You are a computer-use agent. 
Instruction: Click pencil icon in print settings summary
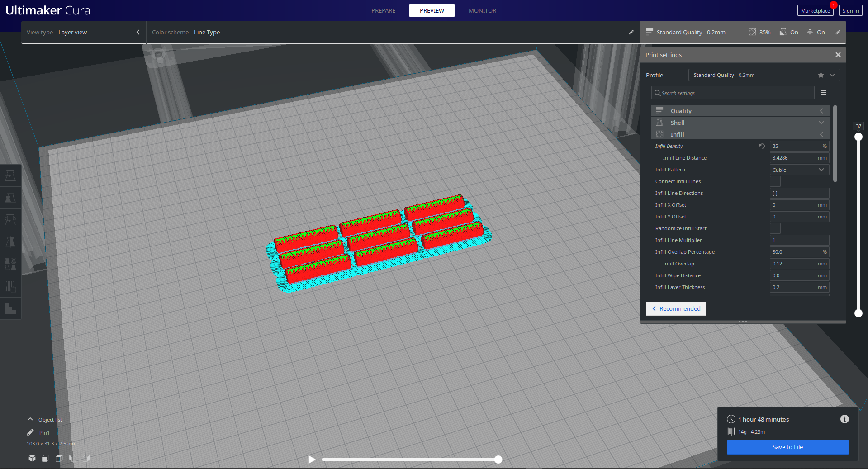pos(838,32)
